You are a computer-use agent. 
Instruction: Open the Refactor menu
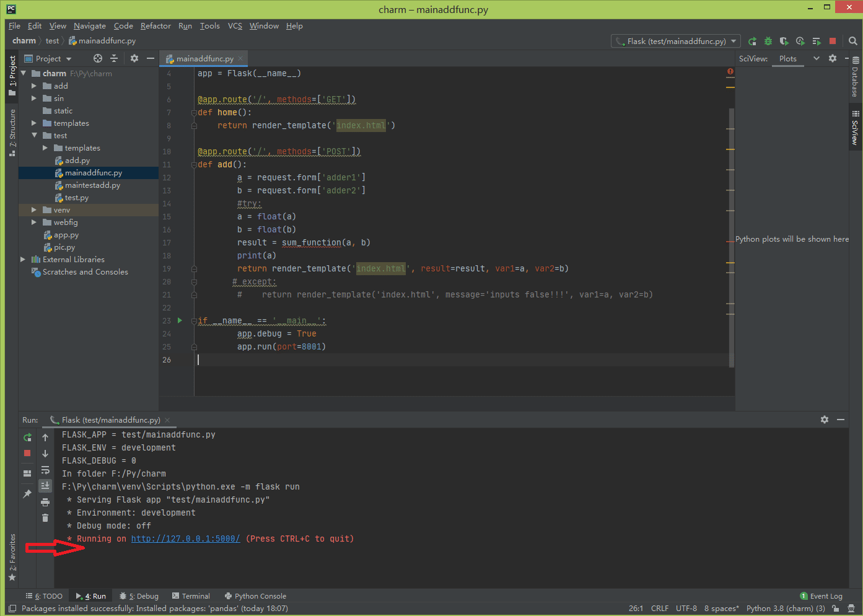pyautogui.click(x=156, y=26)
